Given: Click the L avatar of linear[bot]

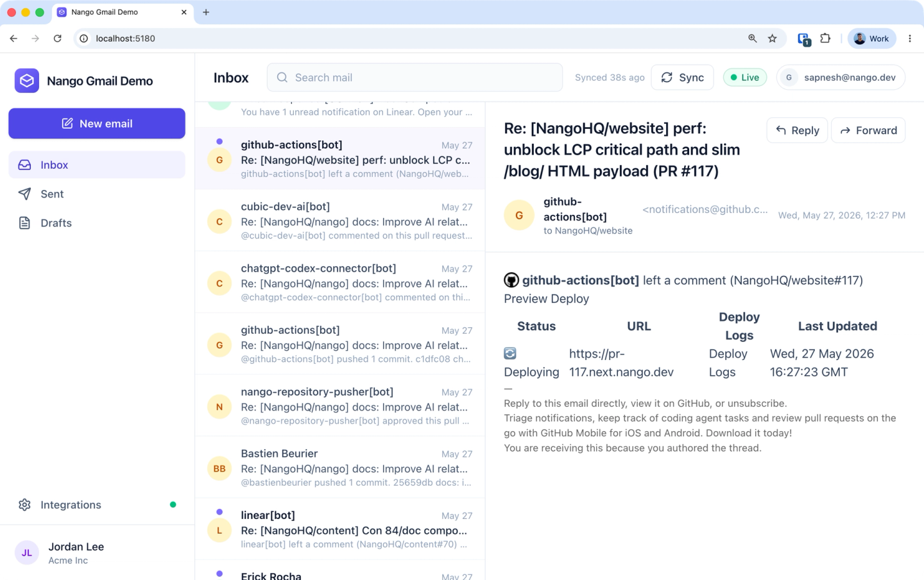Looking at the screenshot, I should click(x=219, y=530).
